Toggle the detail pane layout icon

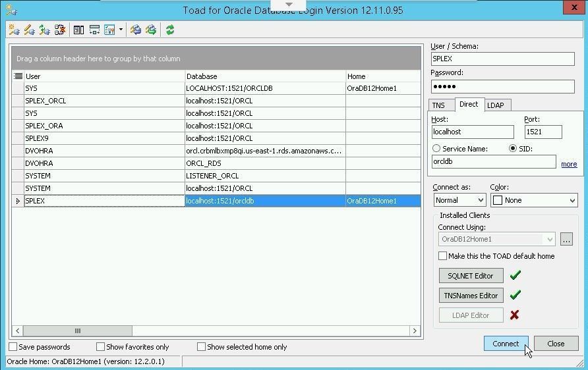pyautogui.click(x=78, y=30)
